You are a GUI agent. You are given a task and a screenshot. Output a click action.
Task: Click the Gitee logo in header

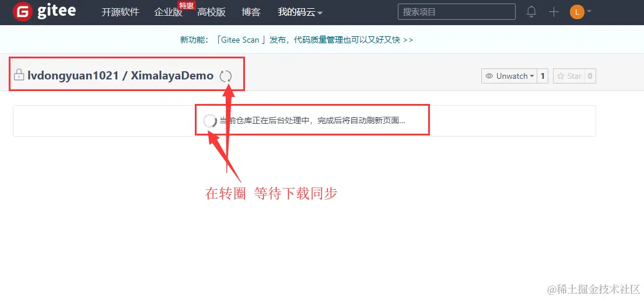[x=44, y=12]
